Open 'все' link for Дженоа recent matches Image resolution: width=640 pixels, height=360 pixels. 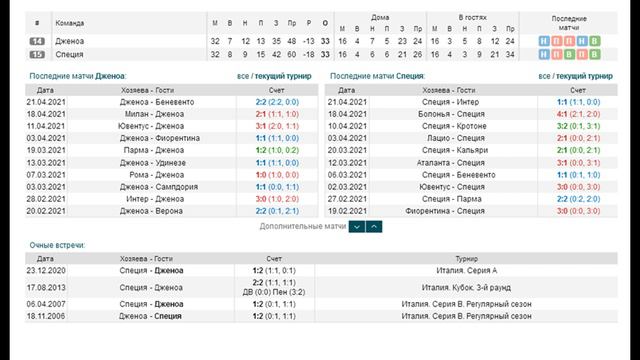coord(243,76)
